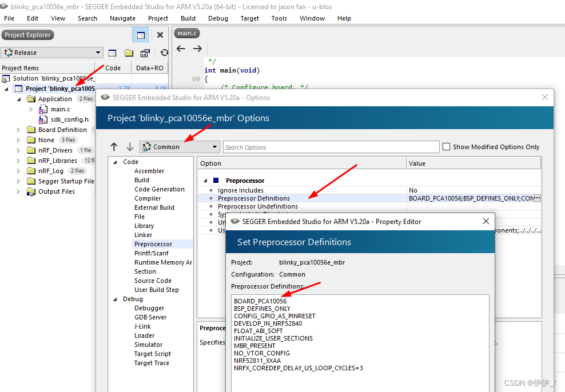The image size is (565, 392).
Task: Select Compiler category
Action: (148, 198)
